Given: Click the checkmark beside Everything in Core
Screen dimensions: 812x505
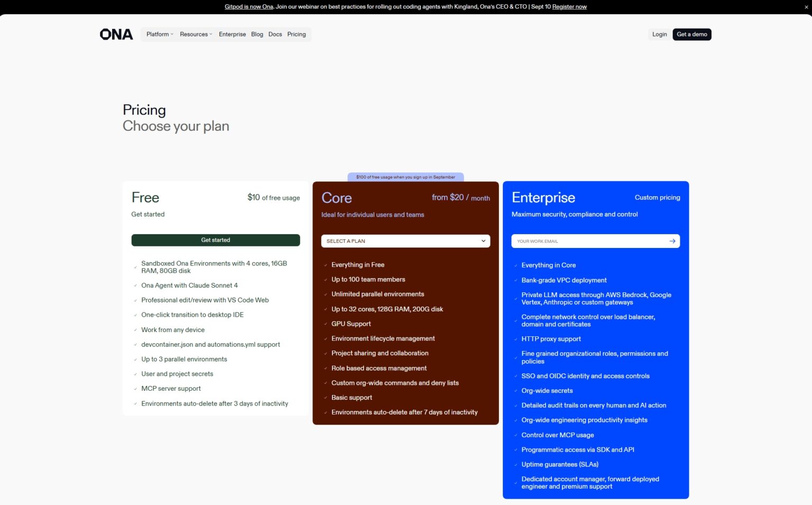Looking at the screenshot, I should (515, 265).
